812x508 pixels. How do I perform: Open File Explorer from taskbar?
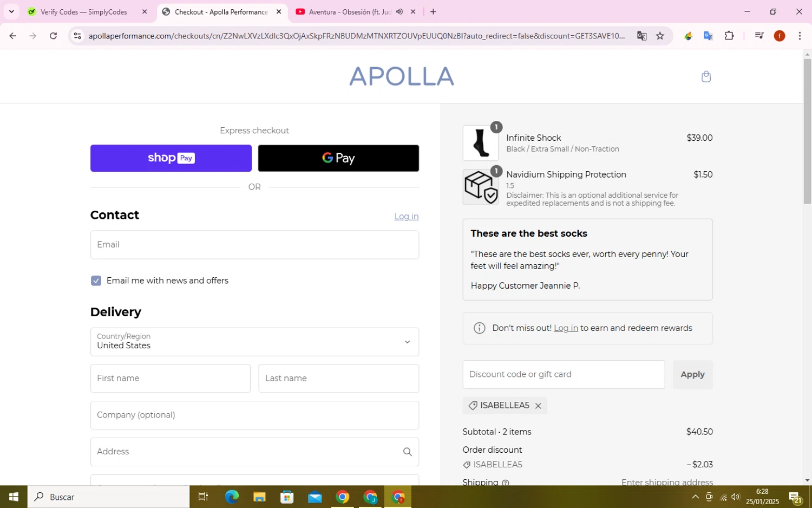coord(259,497)
